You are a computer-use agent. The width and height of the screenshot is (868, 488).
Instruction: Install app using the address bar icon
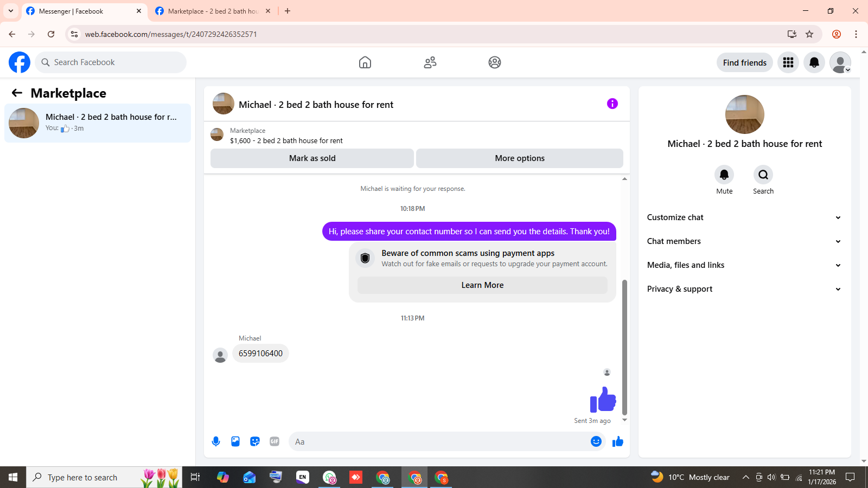[x=792, y=34]
